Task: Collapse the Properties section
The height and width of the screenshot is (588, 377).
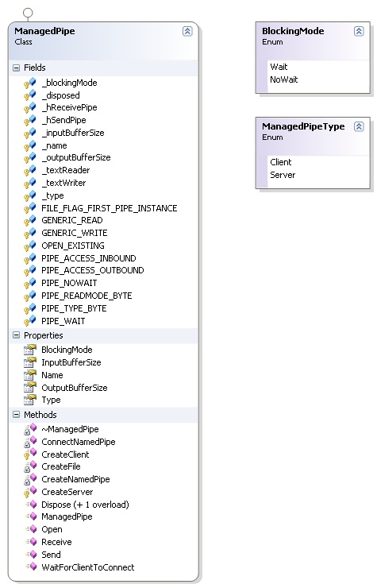Action: [x=16, y=335]
